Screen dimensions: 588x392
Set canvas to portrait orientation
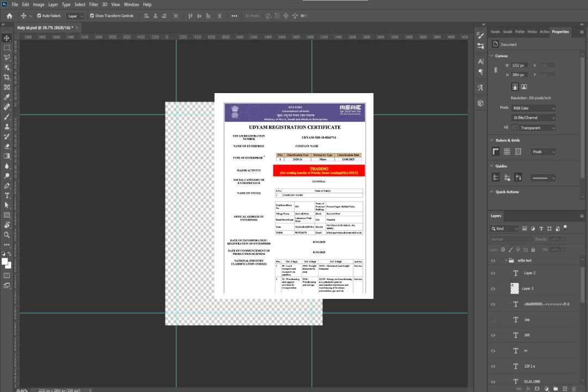pyautogui.click(x=515, y=87)
